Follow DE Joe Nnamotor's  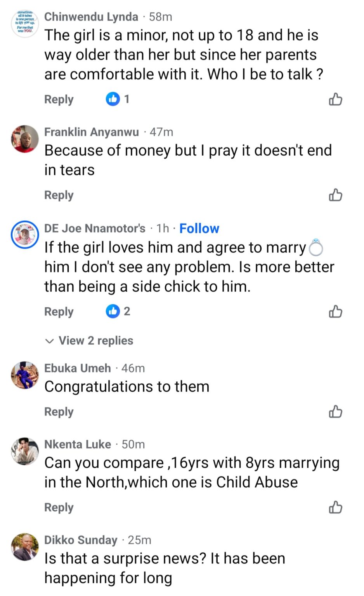tap(199, 229)
